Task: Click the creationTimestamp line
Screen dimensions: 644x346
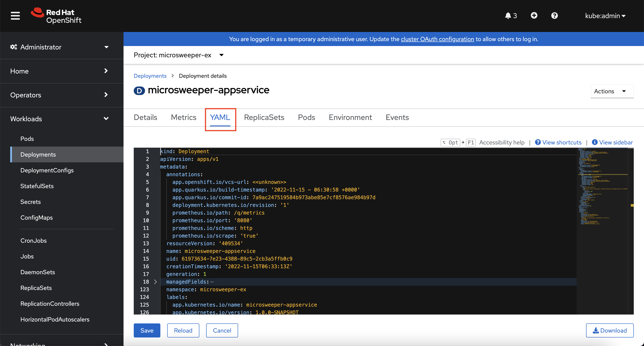Action: [x=229, y=267]
